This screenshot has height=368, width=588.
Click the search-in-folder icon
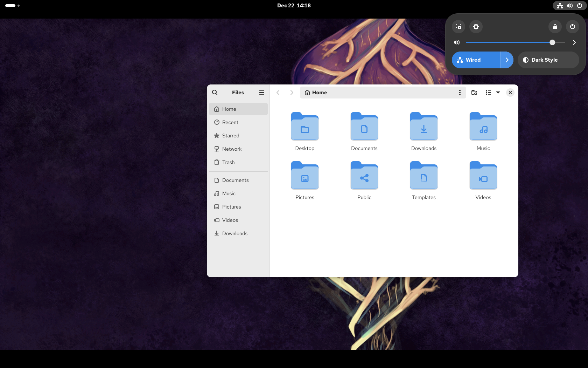(x=474, y=93)
